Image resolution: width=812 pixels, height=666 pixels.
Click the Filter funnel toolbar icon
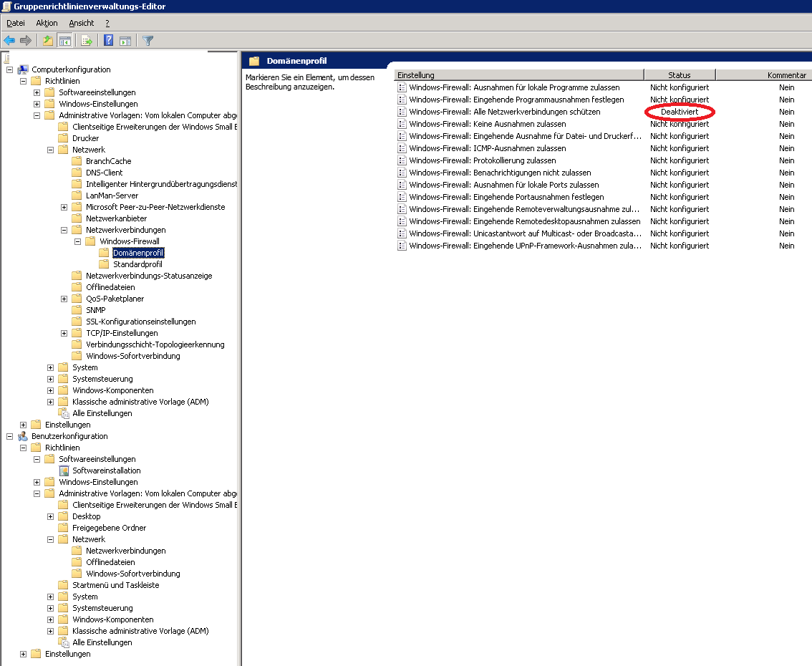pos(148,40)
